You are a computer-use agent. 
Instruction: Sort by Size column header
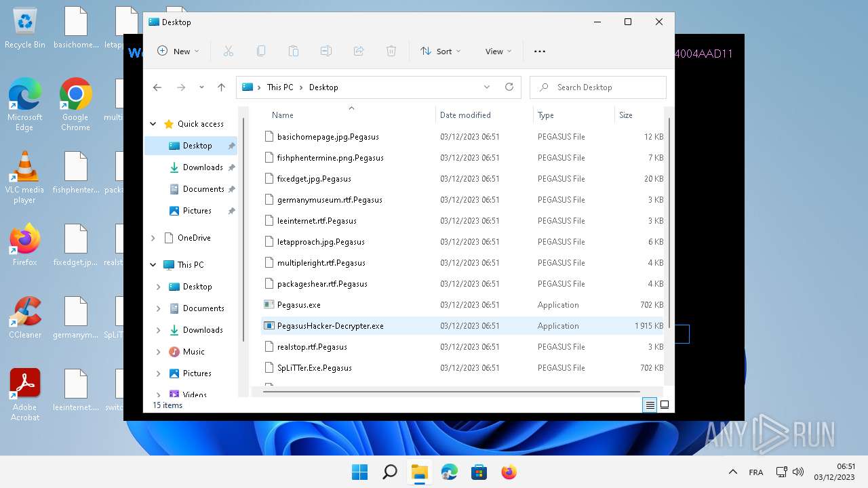coord(640,115)
